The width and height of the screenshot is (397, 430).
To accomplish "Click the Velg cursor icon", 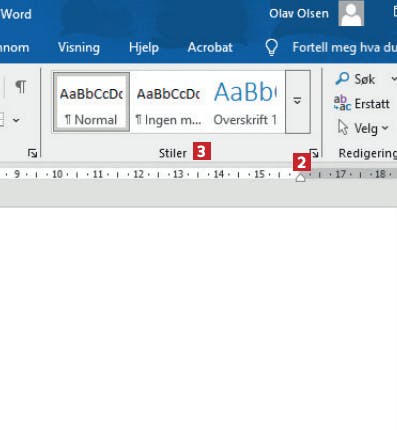I will (x=343, y=127).
